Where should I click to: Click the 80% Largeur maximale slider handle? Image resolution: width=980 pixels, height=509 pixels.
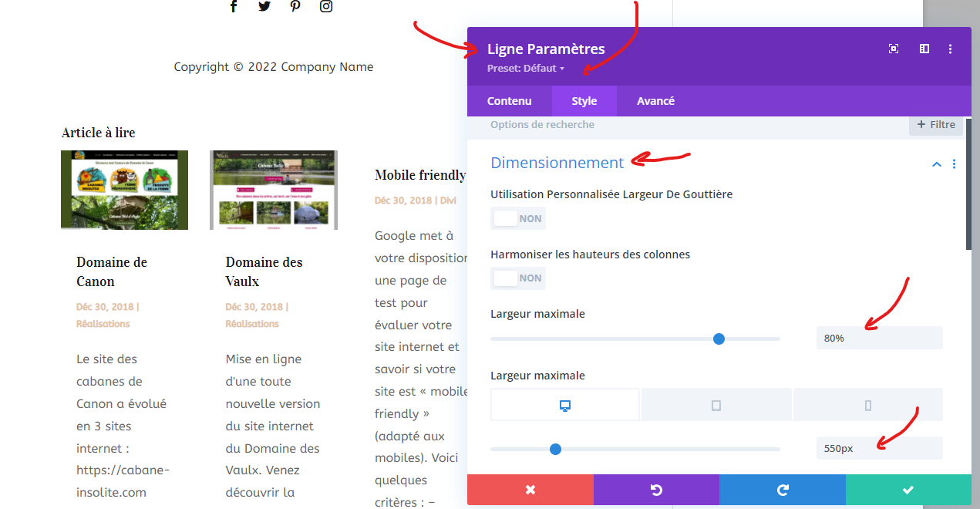[x=719, y=338]
